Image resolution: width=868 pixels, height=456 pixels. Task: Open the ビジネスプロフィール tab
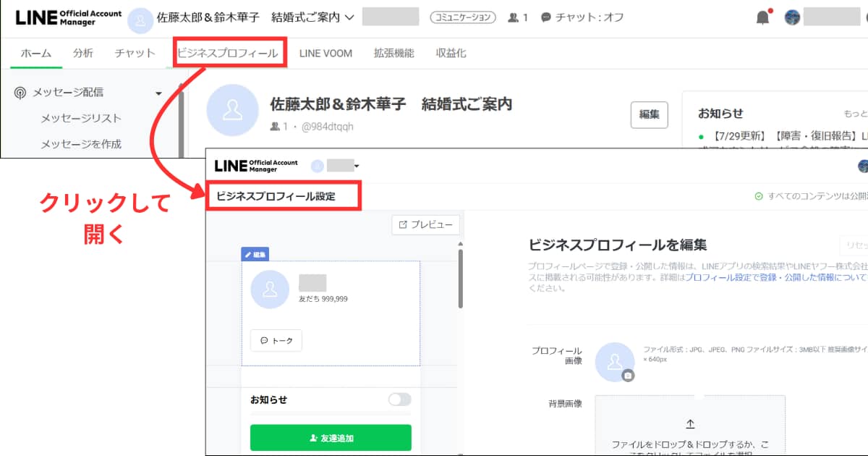[x=227, y=54]
